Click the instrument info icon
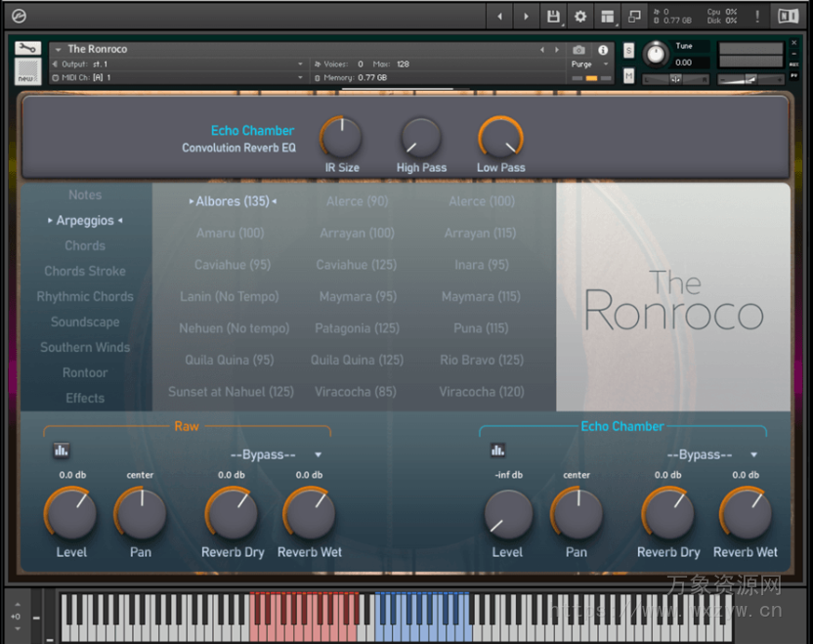 tap(603, 50)
